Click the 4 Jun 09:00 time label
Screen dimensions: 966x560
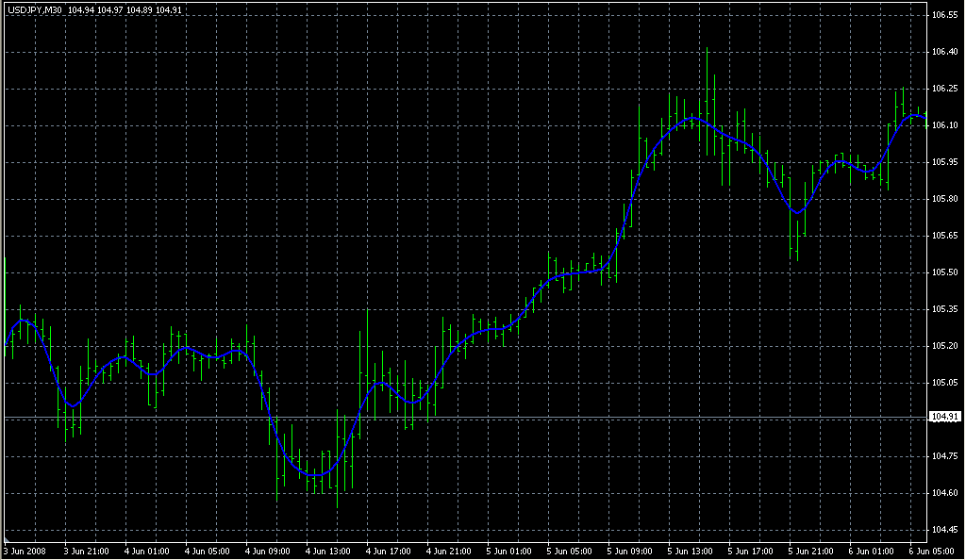[x=267, y=552]
